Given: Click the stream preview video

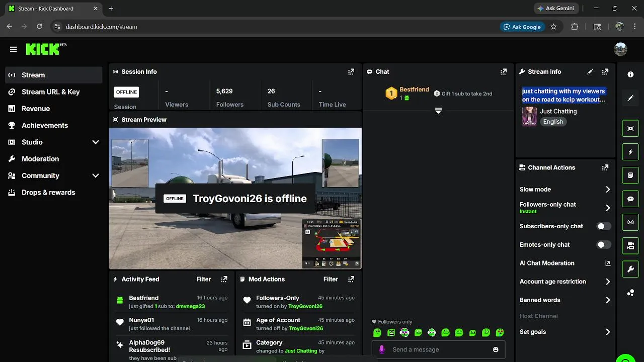Looking at the screenshot, I should pyautogui.click(x=235, y=198).
